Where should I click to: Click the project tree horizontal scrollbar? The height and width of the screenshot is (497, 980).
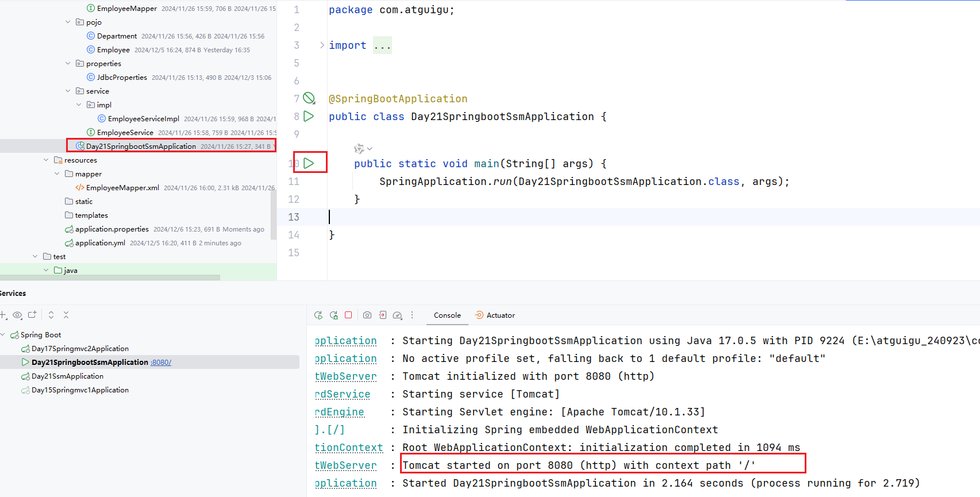coord(110,278)
